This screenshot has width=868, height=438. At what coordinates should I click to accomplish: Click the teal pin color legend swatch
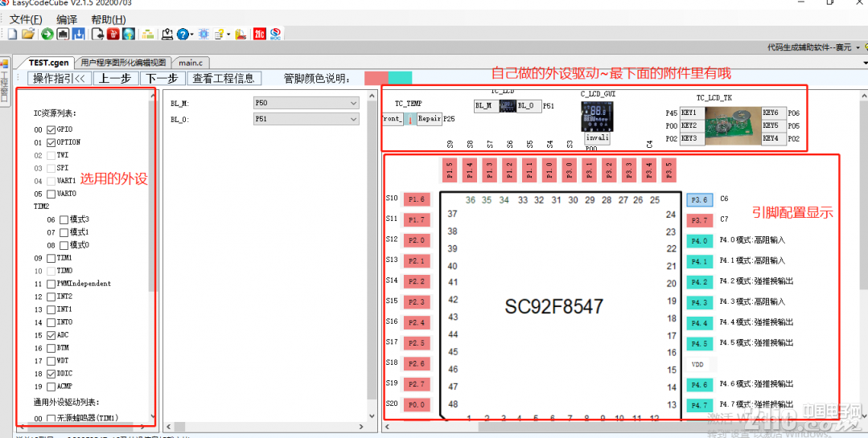click(x=400, y=78)
